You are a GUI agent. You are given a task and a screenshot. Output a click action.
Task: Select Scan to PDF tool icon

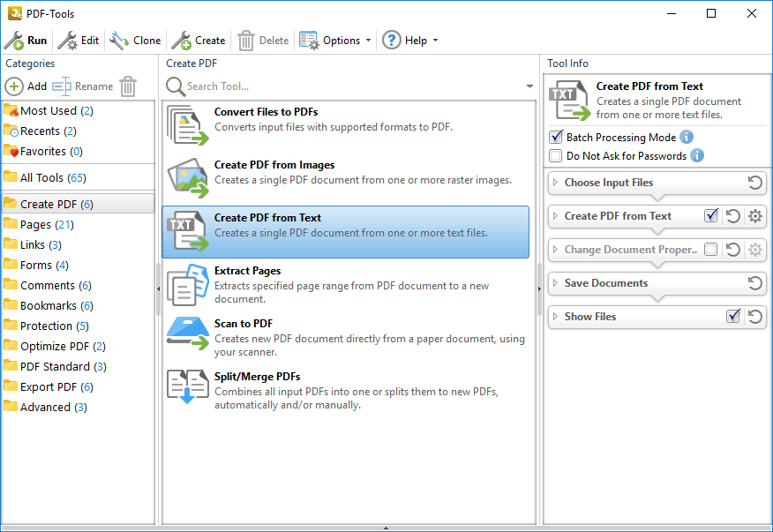point(187,333)
